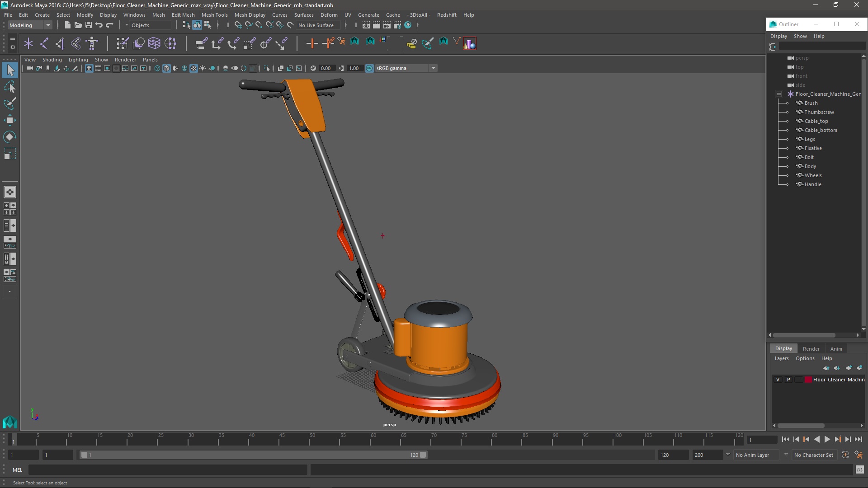Screen dimensions: 868x488
Task: Open the Render View window icon
Action: click(x=366, y=25)
